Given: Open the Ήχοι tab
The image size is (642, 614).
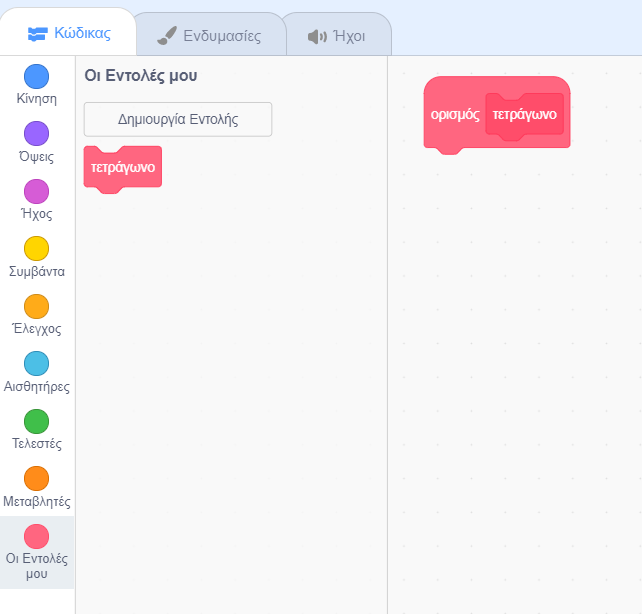Looking at the screenshot, I should tap(337, 36).
